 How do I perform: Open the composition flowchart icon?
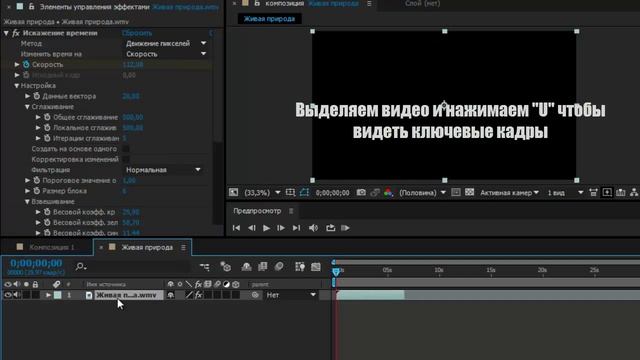pyautogui.click(x=634, y=192)
